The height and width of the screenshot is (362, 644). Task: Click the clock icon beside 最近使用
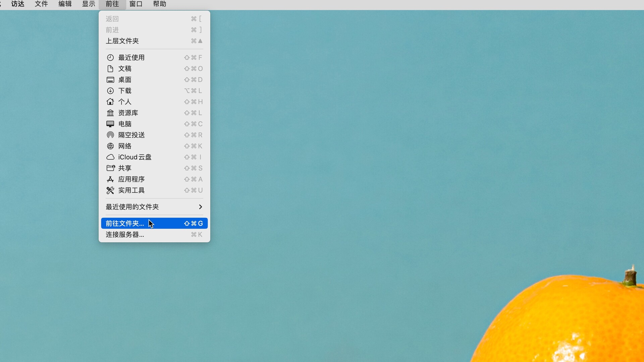coord(110,58)
